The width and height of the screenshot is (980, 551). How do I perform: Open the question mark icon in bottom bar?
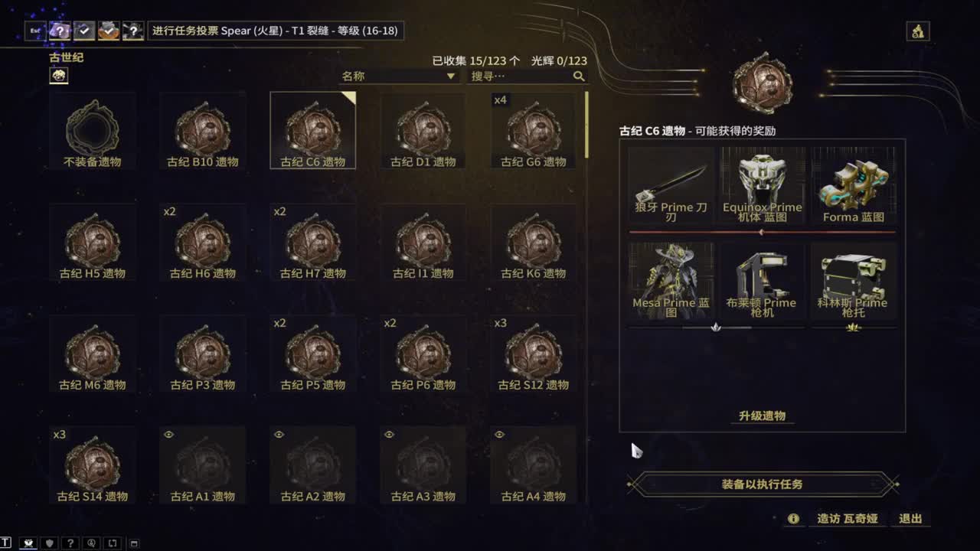point(70,543)
